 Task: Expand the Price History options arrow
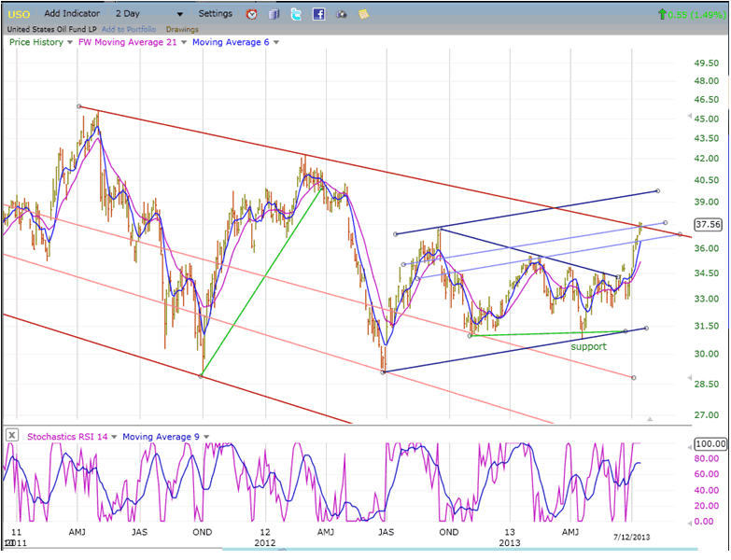(x=70, y=42)
